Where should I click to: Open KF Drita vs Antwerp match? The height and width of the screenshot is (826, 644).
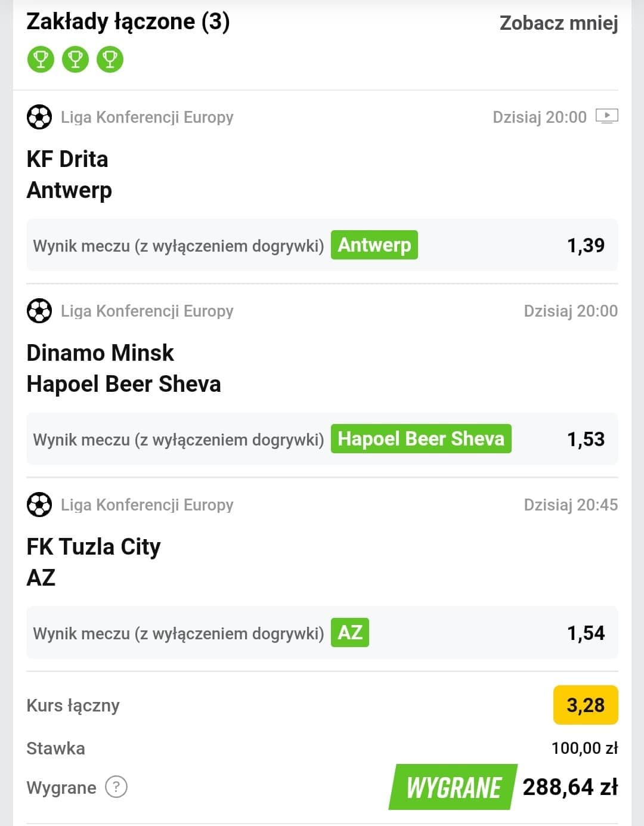(x=69, y=175)
